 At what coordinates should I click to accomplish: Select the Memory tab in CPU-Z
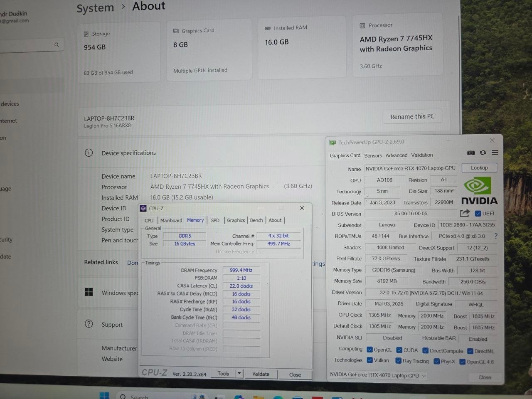[195, 220]
